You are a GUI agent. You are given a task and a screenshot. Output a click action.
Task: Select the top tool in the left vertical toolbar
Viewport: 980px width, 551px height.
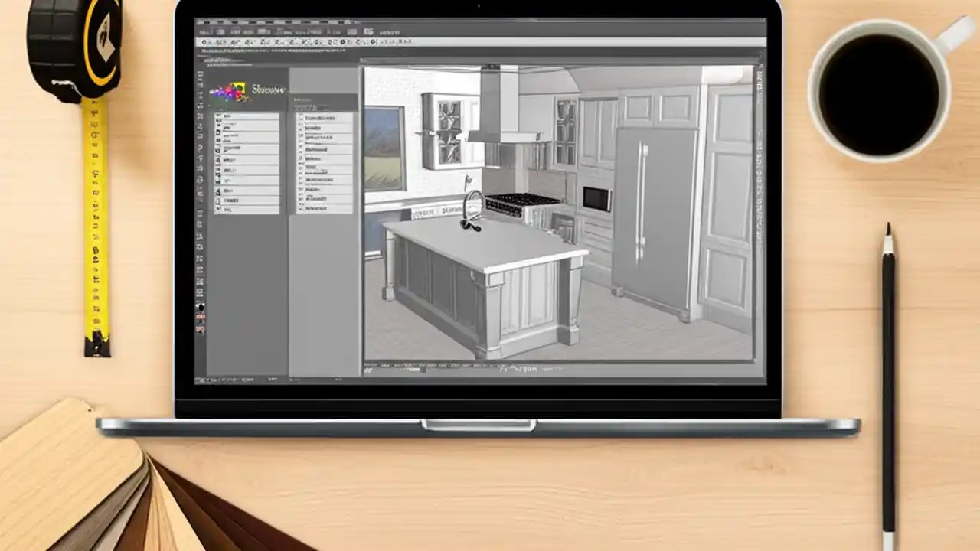[201, 73]
